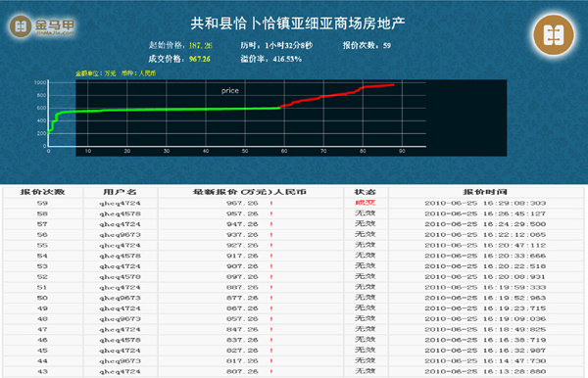
Task: Click red exclamation mark beside price 837.26
Action: pos(271,340)
